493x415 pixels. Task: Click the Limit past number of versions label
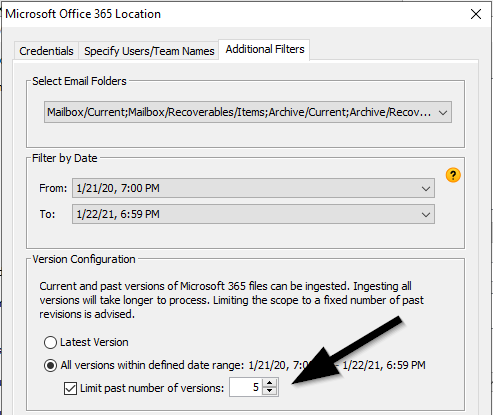coord(152,388)
